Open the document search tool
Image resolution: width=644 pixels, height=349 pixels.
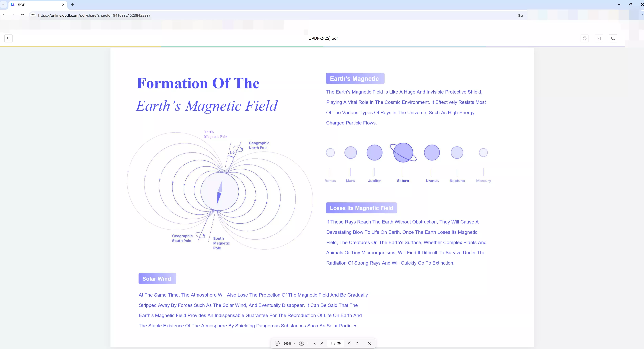tap(613, 38)
